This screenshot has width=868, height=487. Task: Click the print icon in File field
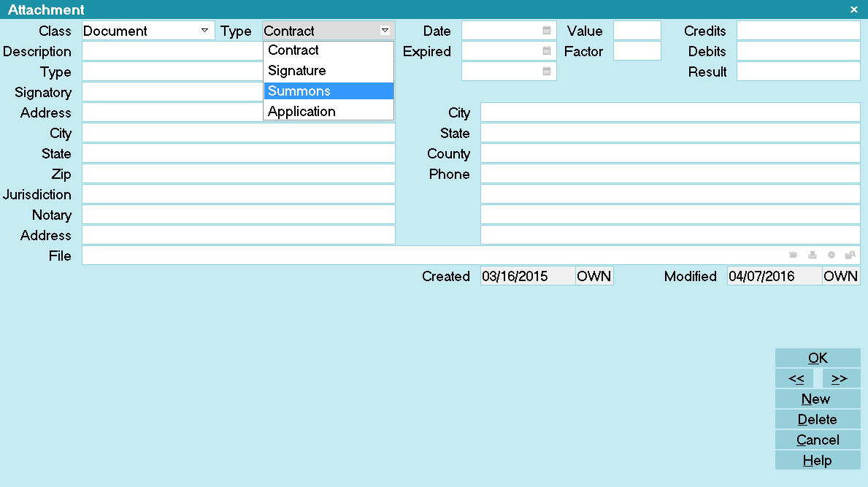(813, 255)
